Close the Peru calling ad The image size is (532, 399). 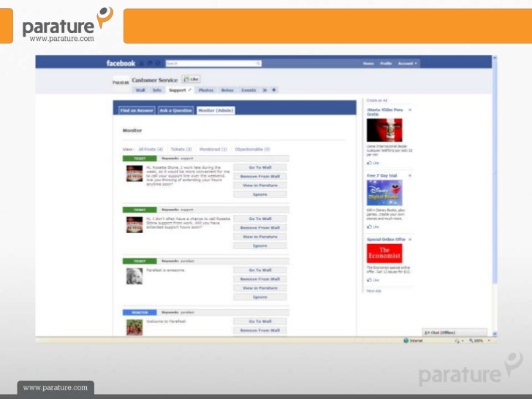410,110
